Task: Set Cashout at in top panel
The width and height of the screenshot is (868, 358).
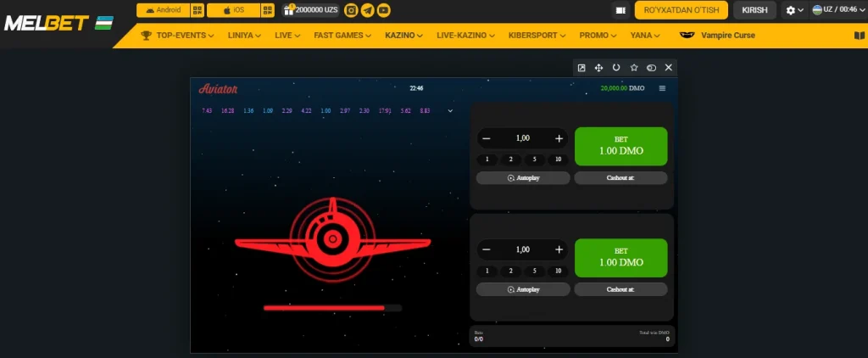Action: tap(620, 178)
